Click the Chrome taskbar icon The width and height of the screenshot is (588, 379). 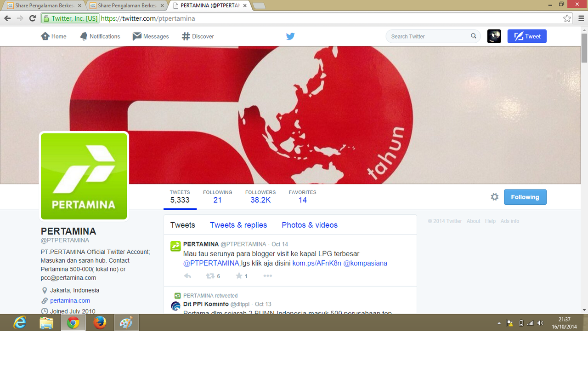point(73,323)
